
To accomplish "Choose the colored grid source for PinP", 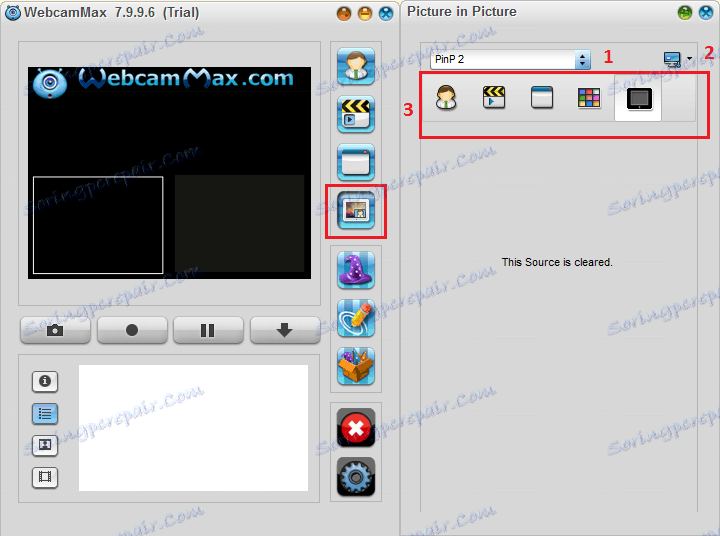I will (589, 98).
